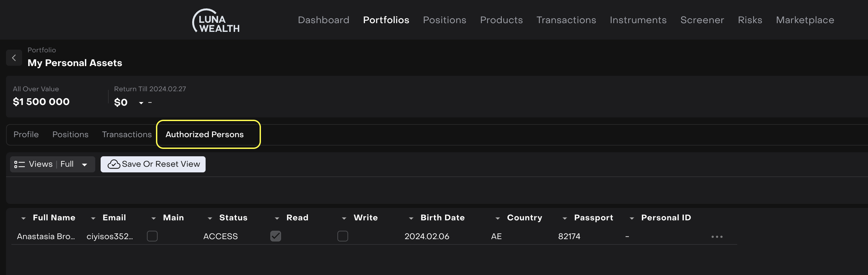Go back using the left chevron button
The image size is (868, 275).
(14, 58)
